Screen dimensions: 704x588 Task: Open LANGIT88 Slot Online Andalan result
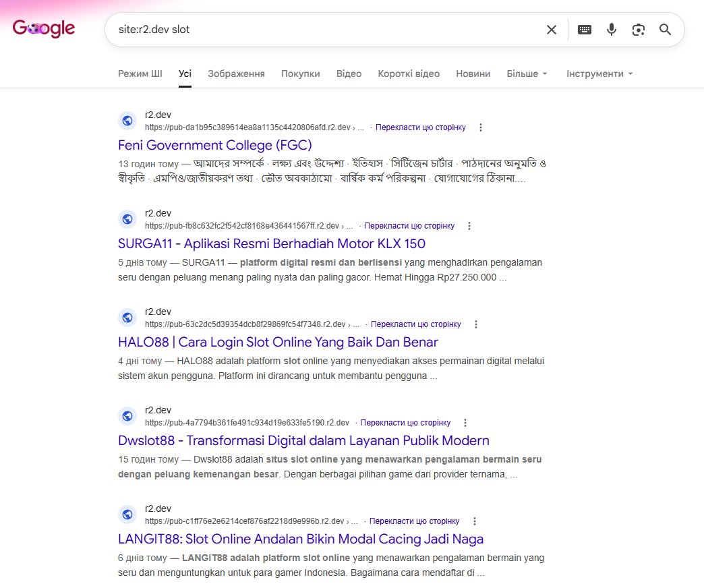pos(301,539)
